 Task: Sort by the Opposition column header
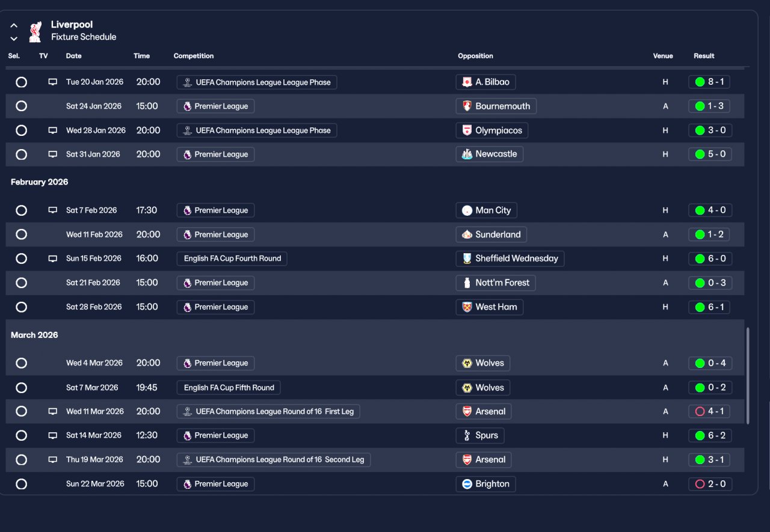[x=475, y=56]
